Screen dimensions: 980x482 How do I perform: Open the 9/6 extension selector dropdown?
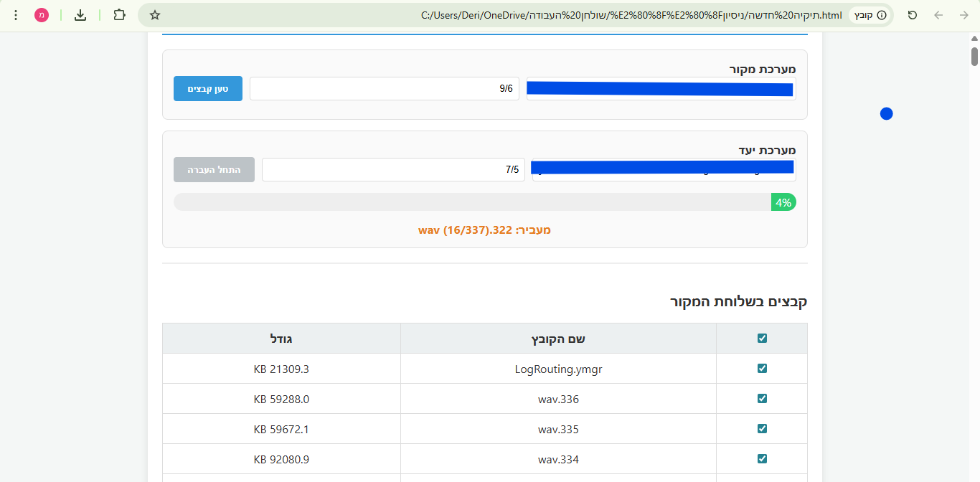coord(385,88)
